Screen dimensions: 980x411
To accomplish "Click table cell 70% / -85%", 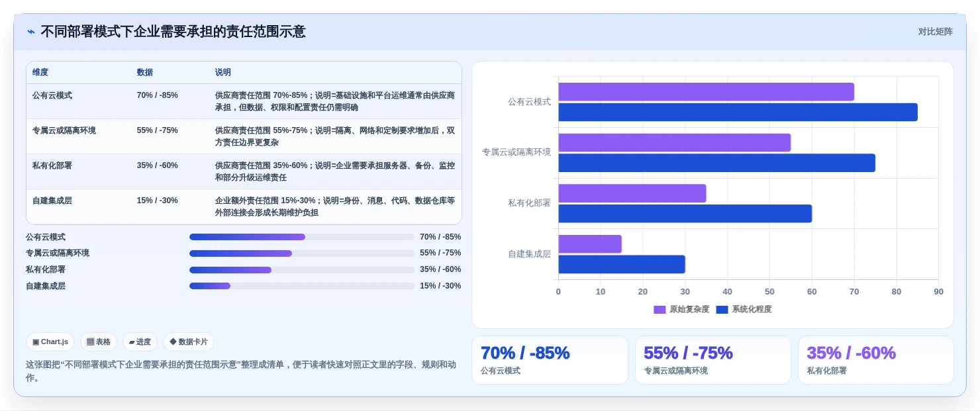I will click(158, 95).
